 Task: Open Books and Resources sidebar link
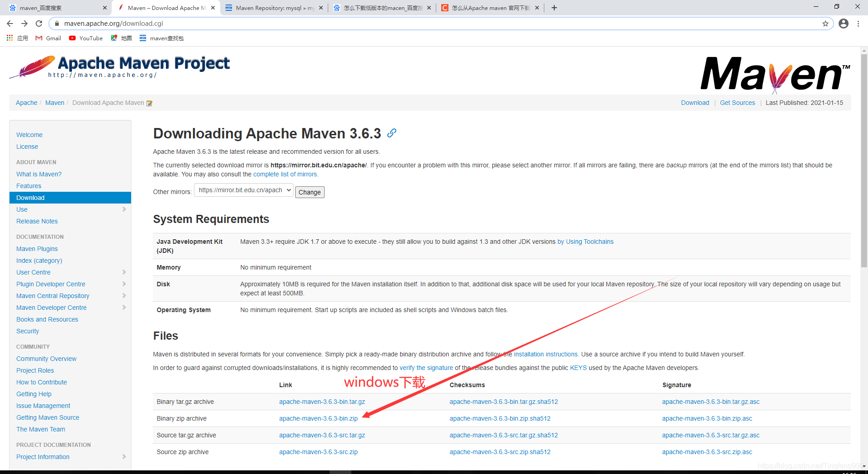47,319
